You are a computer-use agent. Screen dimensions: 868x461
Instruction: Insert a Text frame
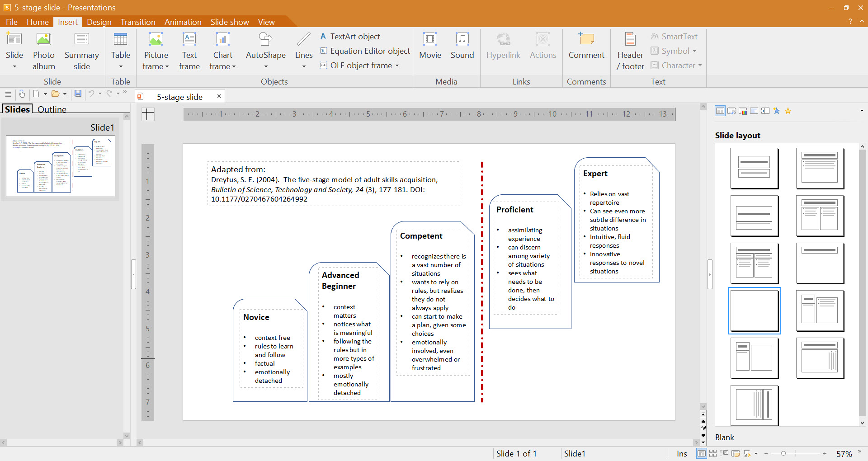(x=189, y=52)
